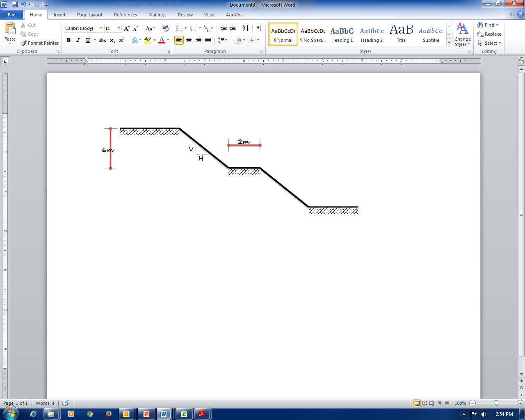Toggle Italic text style
This screenshot has height=420, width=525.
coord(78,40)
